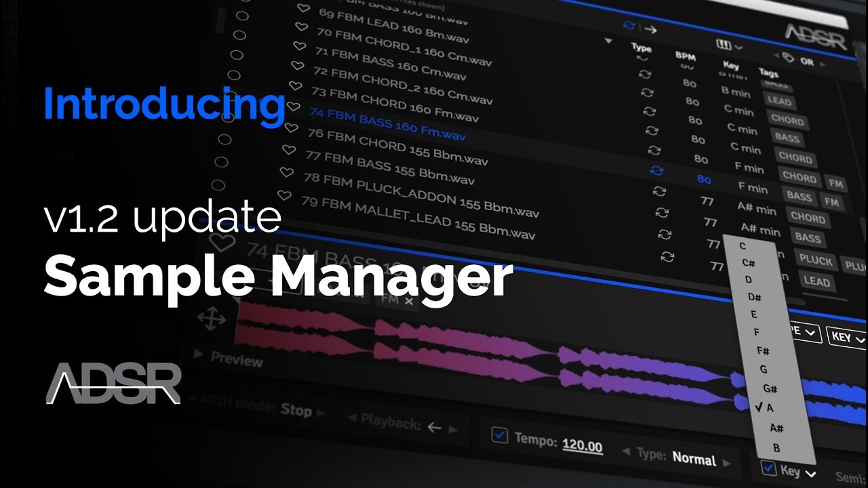Click the Tempo value 120.00
This screenshot has height=488, width=868.
pyautogui.click(x=583, y=446)
